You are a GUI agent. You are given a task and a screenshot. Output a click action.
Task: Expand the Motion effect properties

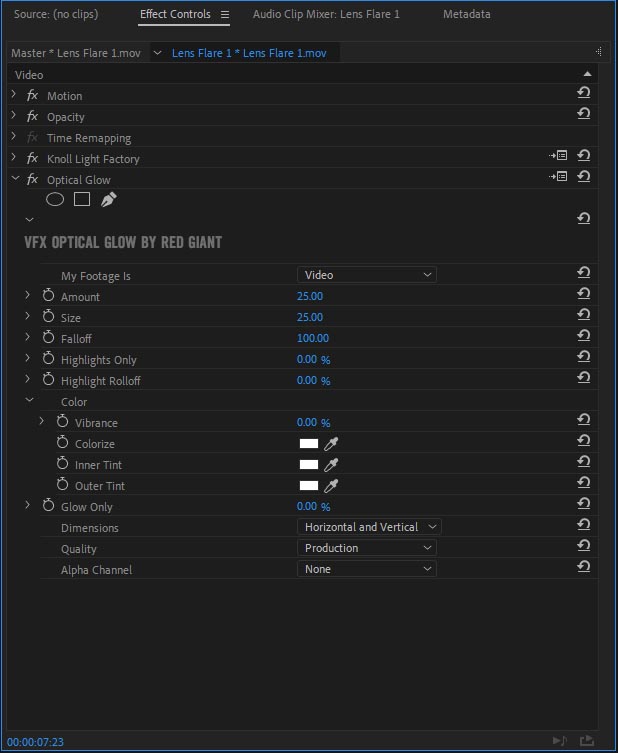[13, 95]
